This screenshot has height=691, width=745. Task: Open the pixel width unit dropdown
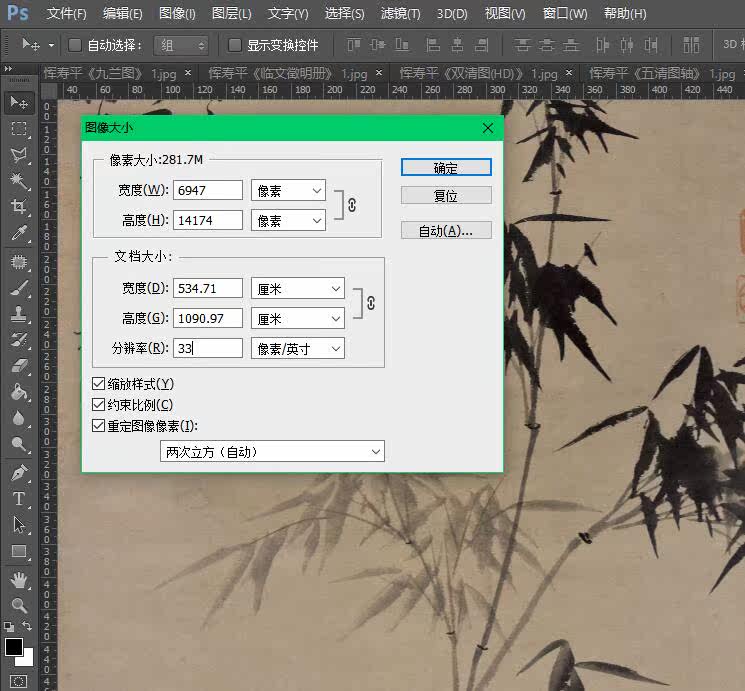point(288,191)
